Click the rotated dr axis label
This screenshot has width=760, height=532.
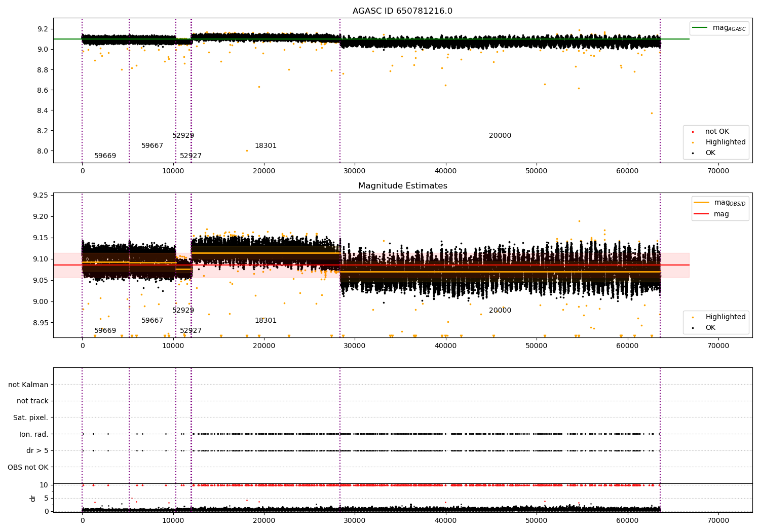[33, 498]
